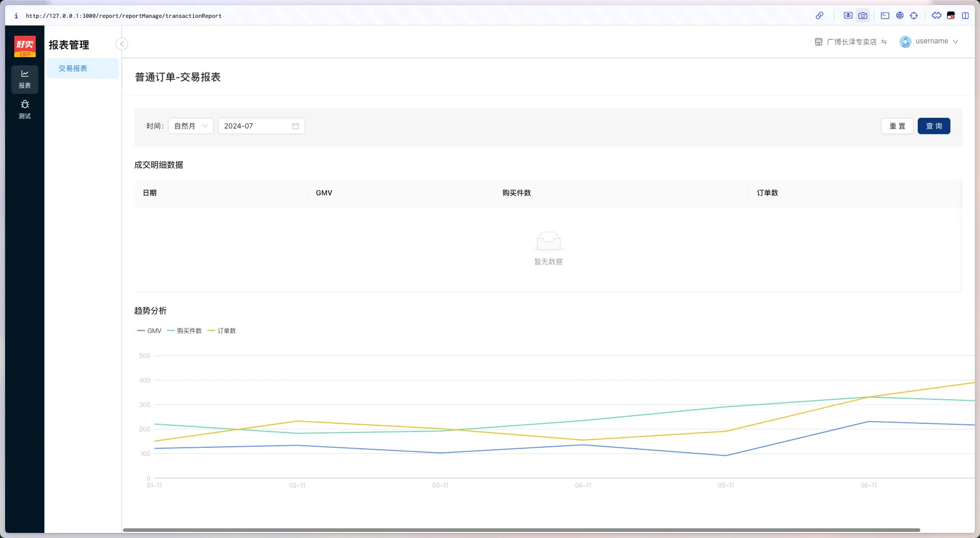
Task: Click the black extension icon with red badge
Action: click(x=950, y=15)
